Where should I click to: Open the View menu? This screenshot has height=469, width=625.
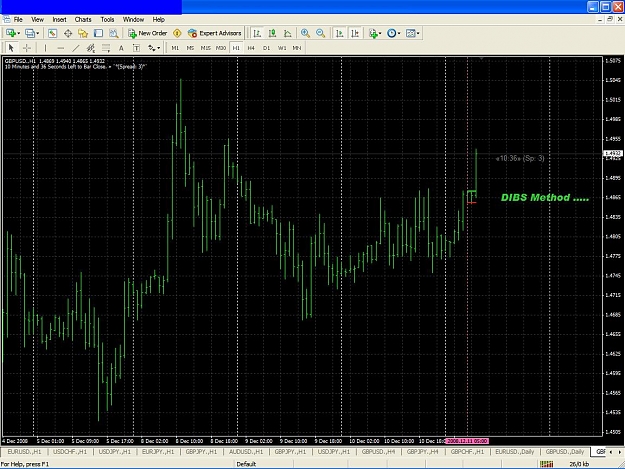(37, 20)
